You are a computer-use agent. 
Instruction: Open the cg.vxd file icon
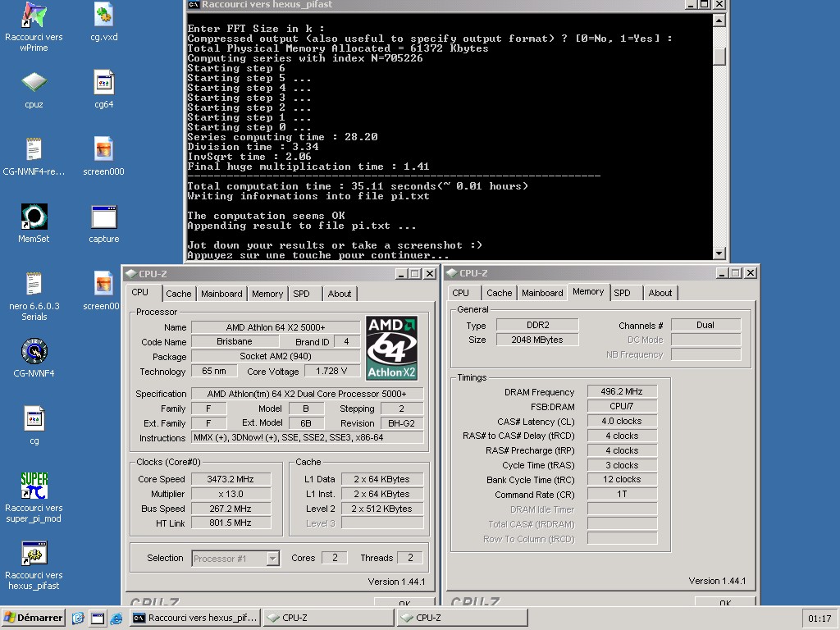click(x=103, y=15)
